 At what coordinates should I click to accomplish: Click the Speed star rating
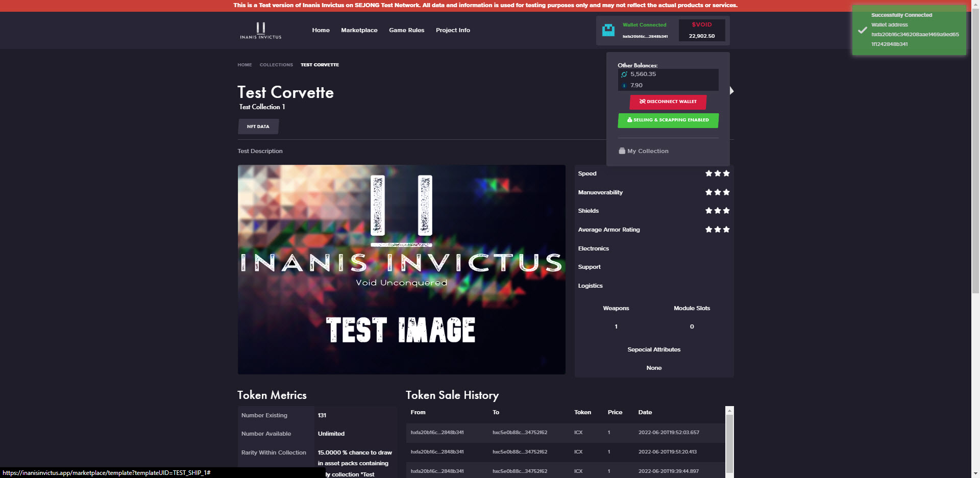(717, 173)
